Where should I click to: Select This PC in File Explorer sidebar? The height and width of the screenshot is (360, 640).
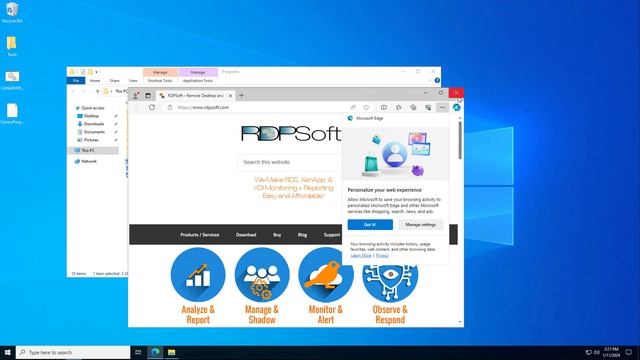click(x=93, y=151)
